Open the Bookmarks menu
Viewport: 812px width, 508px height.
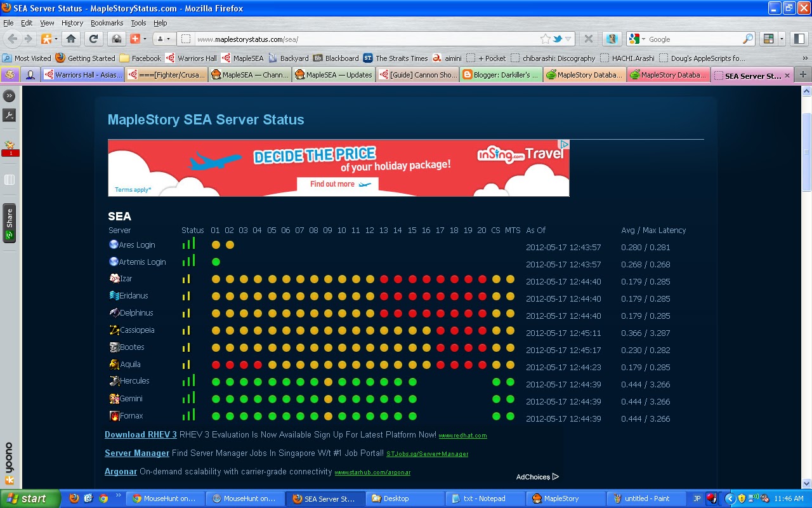click(107, 23)
